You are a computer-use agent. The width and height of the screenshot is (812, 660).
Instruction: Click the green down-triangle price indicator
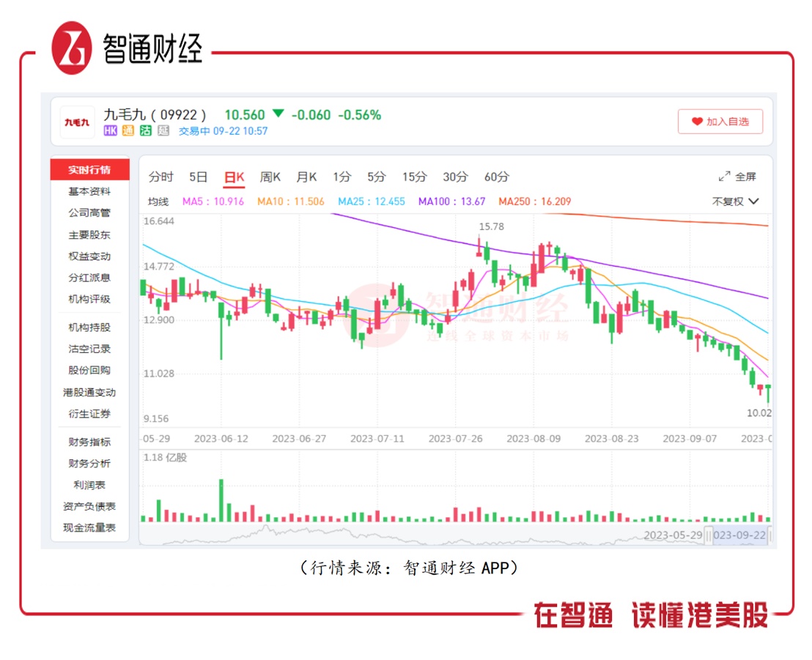[278, 114]
